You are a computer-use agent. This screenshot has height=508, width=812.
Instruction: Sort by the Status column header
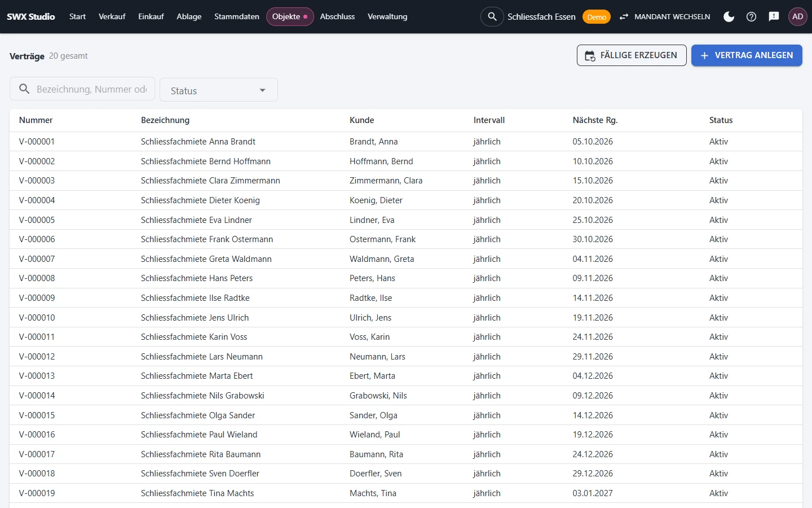click(721, 120)
